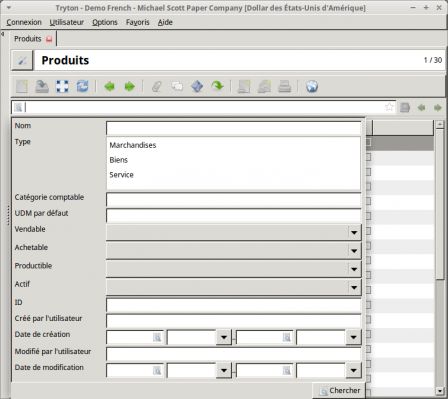Screen dimensions: 448x399
Task: Click the Créé par l'utilisateur field
Action: [x=234, y=321]
